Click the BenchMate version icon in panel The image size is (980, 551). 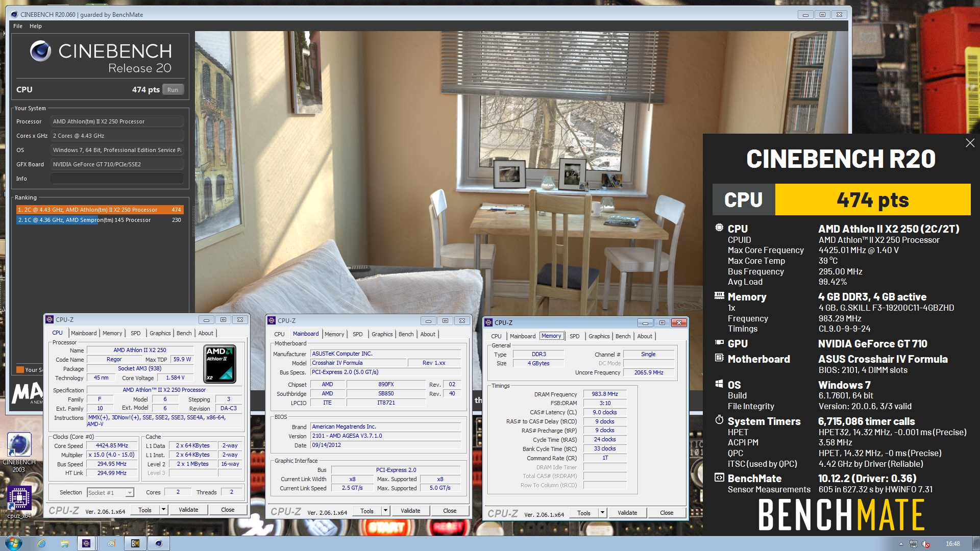point(719,478)
